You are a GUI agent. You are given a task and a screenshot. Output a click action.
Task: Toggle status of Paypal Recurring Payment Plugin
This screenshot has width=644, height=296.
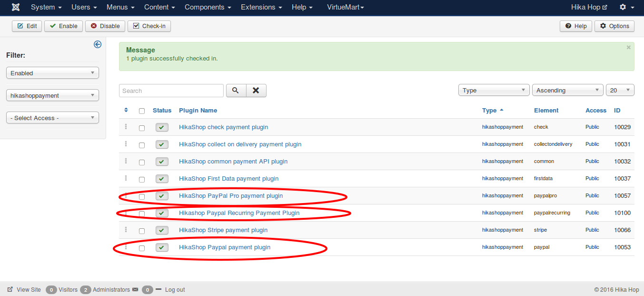click(162, 213)
